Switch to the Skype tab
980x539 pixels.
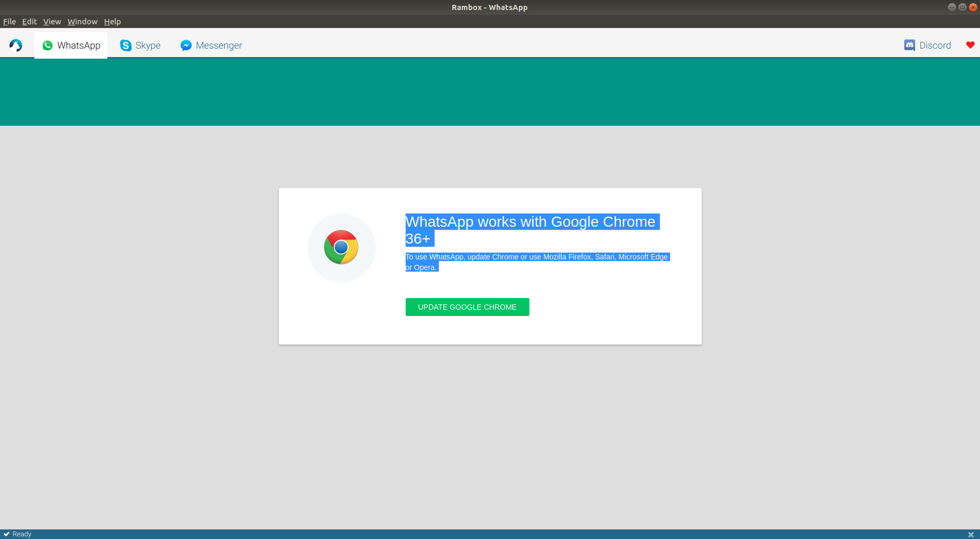[140, 45]
